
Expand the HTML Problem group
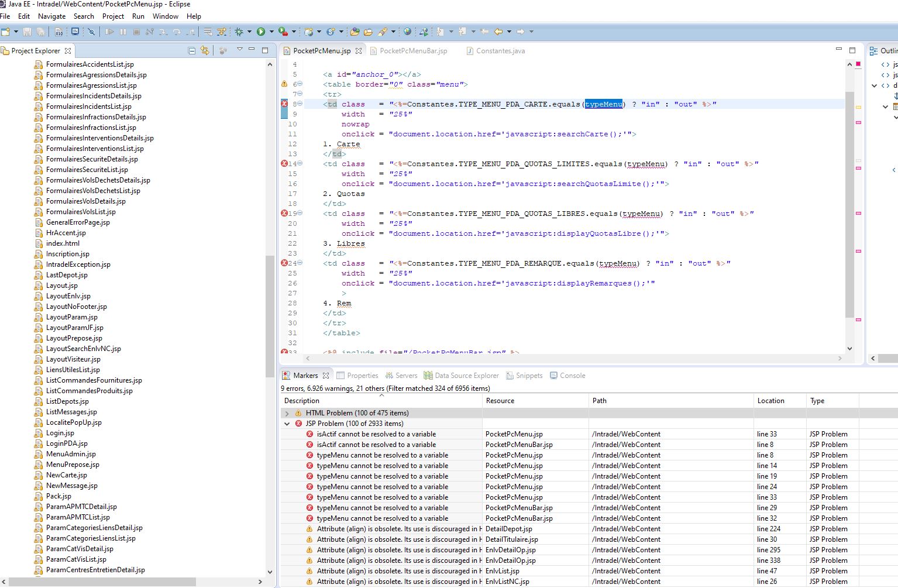tap(287, 413)
